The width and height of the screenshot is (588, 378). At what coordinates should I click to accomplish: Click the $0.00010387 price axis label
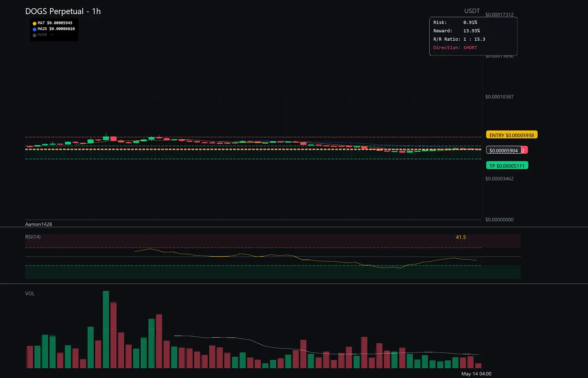click(499, 97)
